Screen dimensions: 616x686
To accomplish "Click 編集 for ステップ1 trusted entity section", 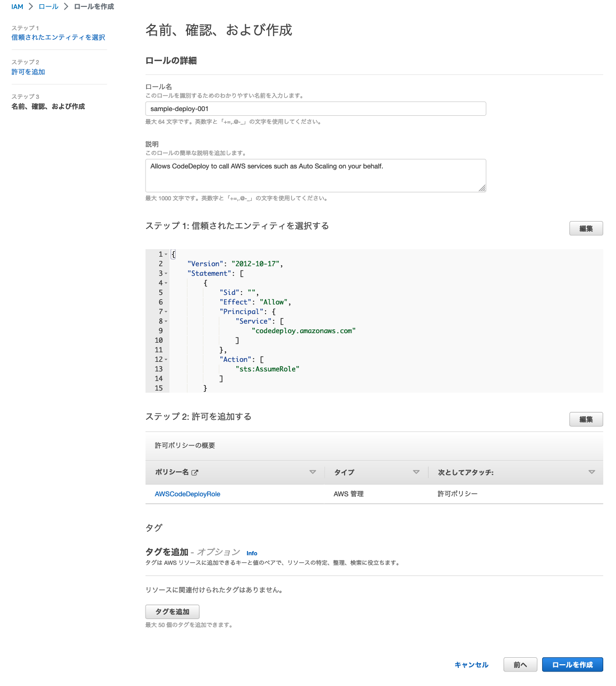I will (x=586, y=228).
